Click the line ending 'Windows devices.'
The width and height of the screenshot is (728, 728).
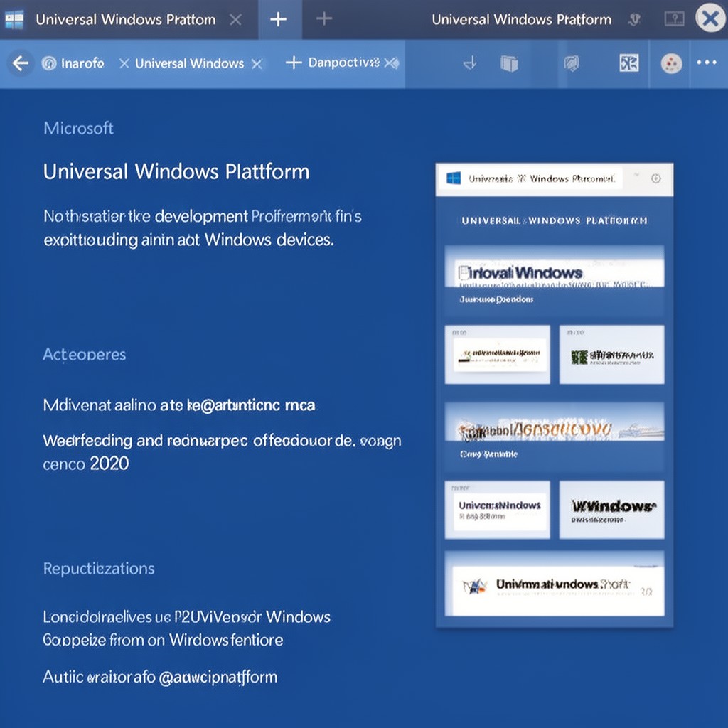(x=189, y=240)
